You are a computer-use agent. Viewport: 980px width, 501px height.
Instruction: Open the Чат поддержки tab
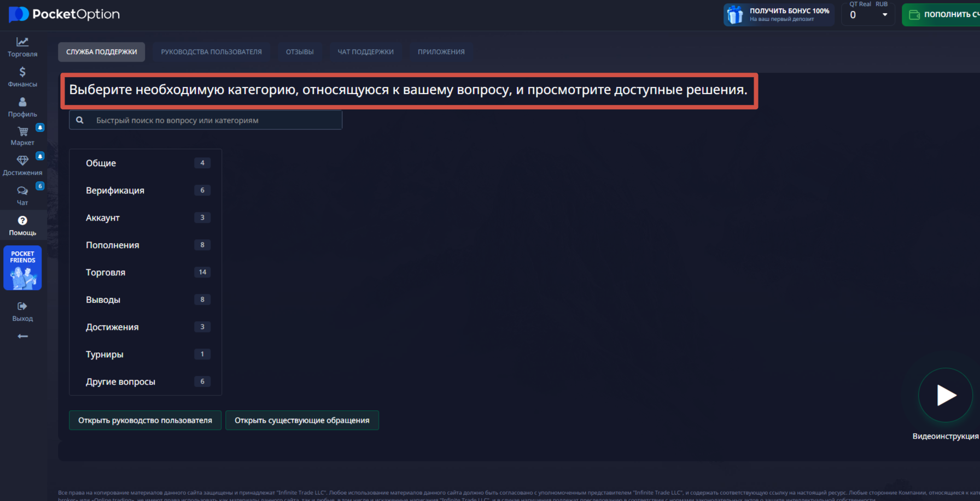point(365,51)
